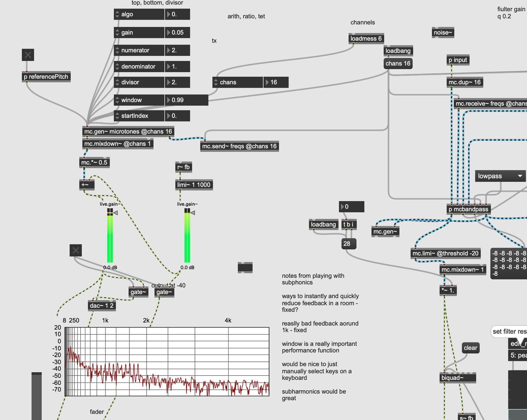Select the dac~ 1 2 object

(101, 306)
